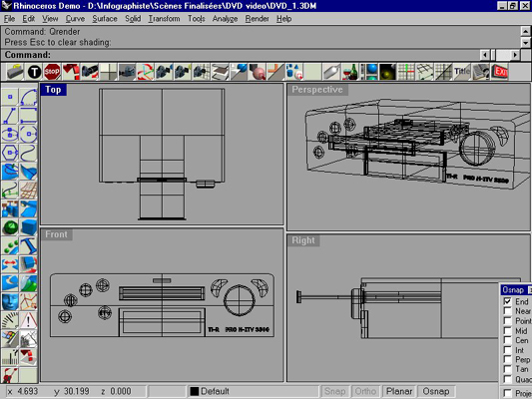Screen dimensions: 532x399
Task: Click the red double-arrow move tool
Action: (x=10, y=264)
